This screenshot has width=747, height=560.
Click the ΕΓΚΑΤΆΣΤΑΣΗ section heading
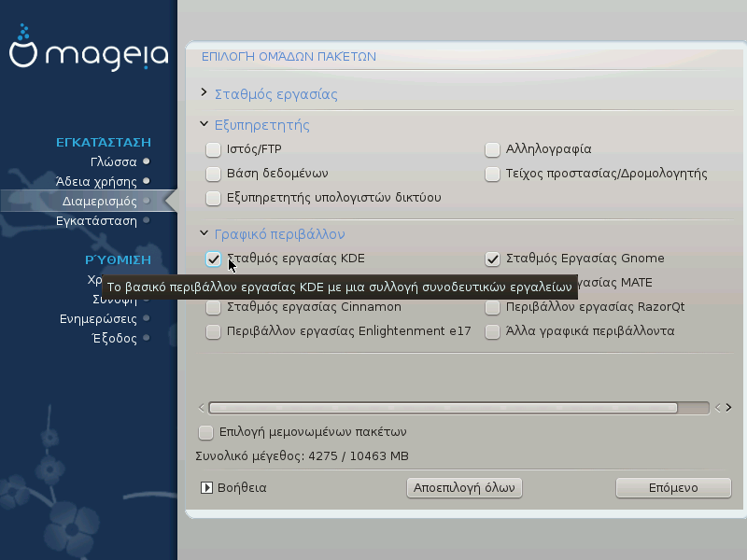click(x=104, y=142)
